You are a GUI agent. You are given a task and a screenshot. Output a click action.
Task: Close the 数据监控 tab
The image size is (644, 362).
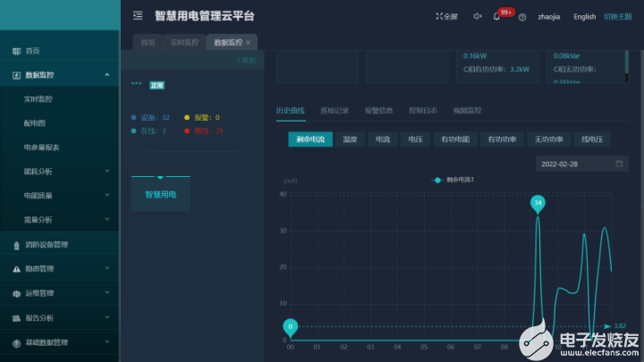(248, 43)
